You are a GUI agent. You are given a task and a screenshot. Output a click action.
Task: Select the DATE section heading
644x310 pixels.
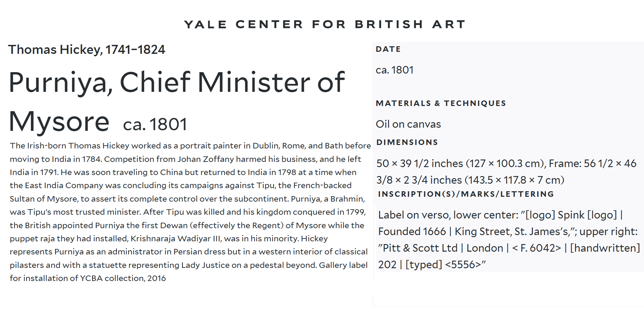[x=388, y=49]
